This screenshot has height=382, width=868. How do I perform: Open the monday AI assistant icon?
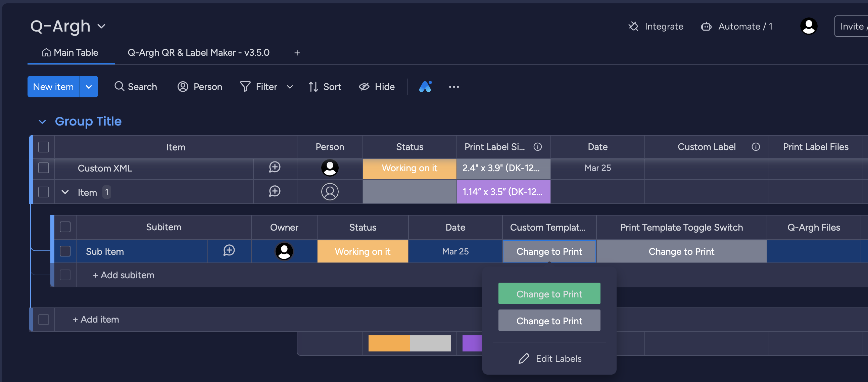425,87
